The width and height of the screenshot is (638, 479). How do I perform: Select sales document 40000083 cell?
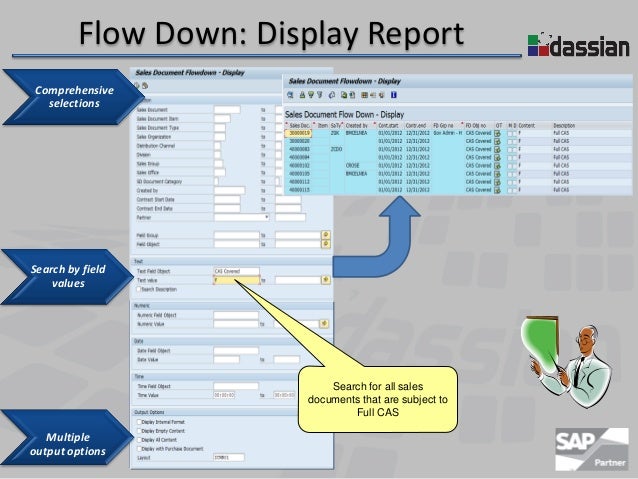tap(299, 149)
